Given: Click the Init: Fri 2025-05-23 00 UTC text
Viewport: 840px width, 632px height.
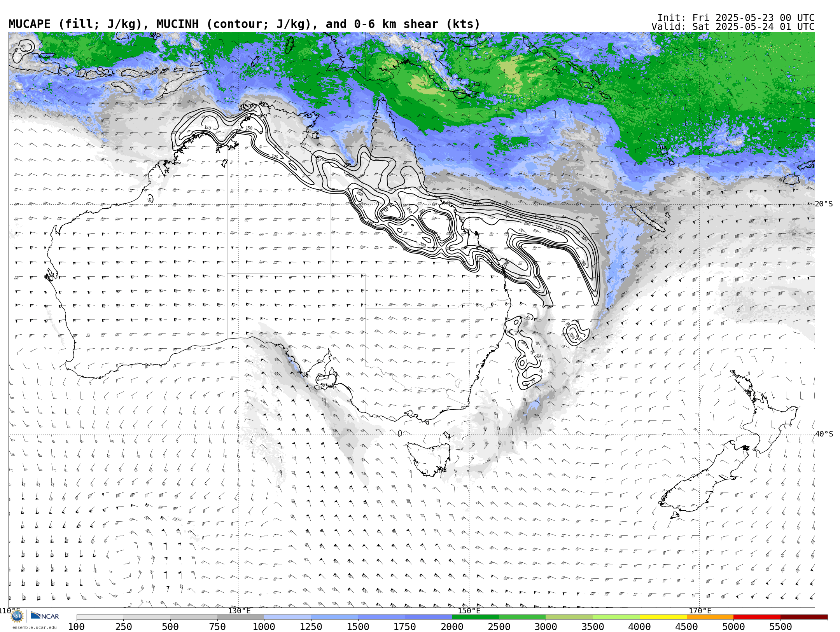Looking at the screenshot, I should point(736,18).
